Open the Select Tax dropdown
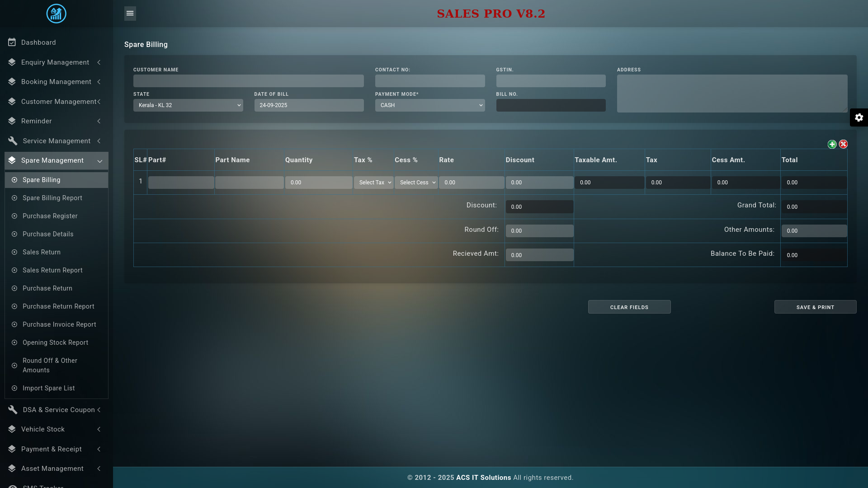 coord(373,183)
